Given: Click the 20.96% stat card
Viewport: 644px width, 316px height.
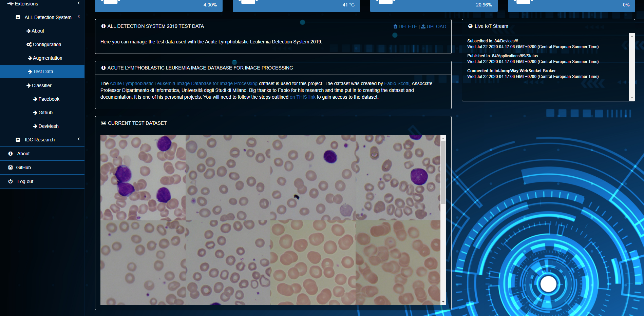Looking at the screenshot, I should point(434,6).
